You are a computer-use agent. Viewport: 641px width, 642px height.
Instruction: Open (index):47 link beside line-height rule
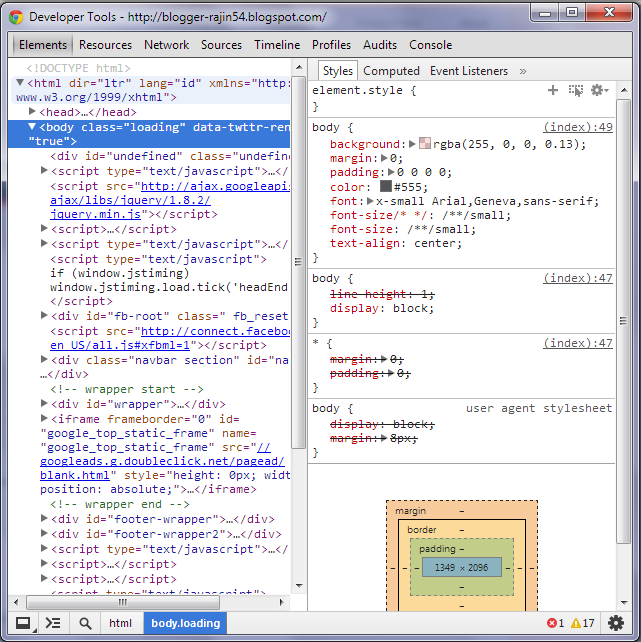point(578,278)
